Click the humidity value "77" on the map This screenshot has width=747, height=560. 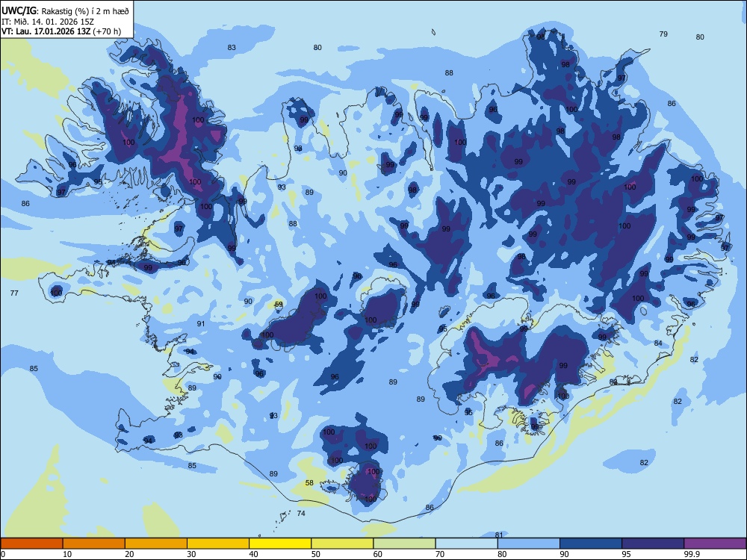(14, 293)
